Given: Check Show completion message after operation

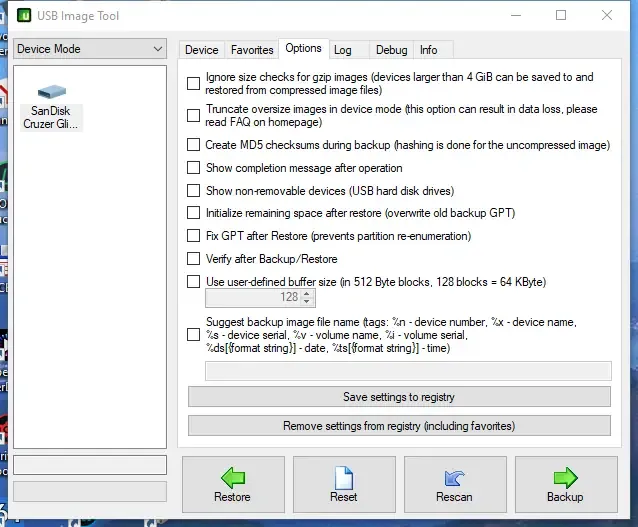Looking at the screenshot, I should tap(193, 168).
